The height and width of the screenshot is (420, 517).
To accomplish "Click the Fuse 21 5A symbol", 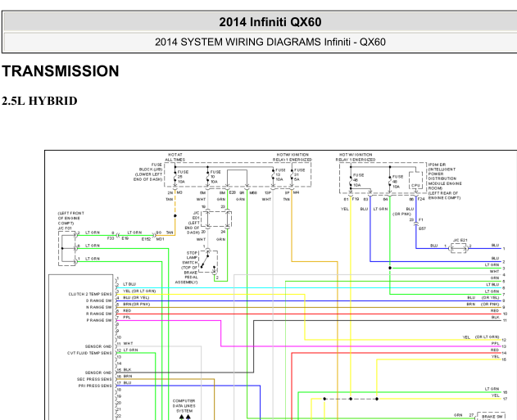I will 292,175.
